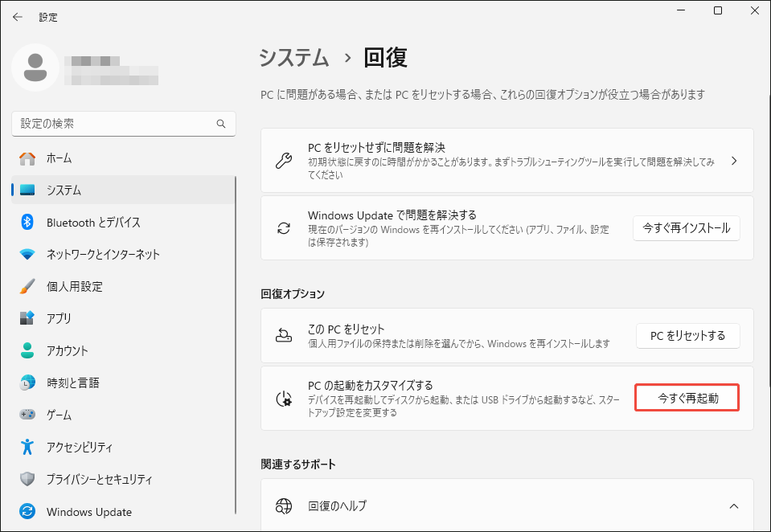Click the privacy shield icon
The image size is (771, 532).
click(x=27, y=479)
